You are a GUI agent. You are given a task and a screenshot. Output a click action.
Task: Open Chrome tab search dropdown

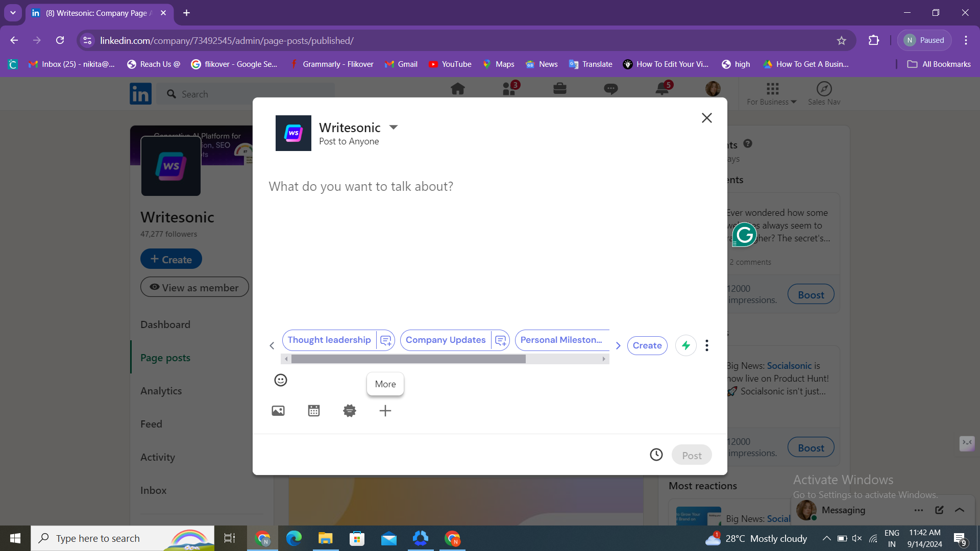[x=13, y=13]
